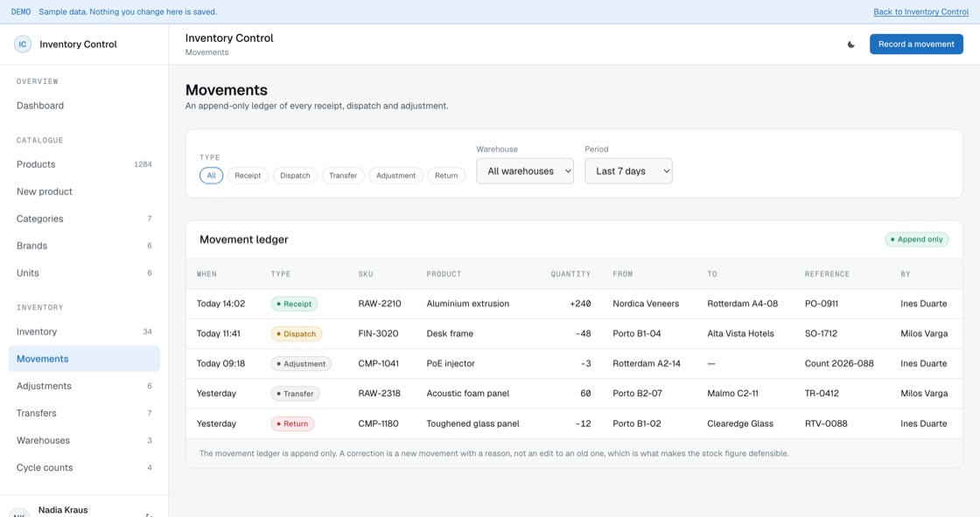The height and width of the screenshot is (517, 980).
Task: Open New product page
Action: pos(84,192)
